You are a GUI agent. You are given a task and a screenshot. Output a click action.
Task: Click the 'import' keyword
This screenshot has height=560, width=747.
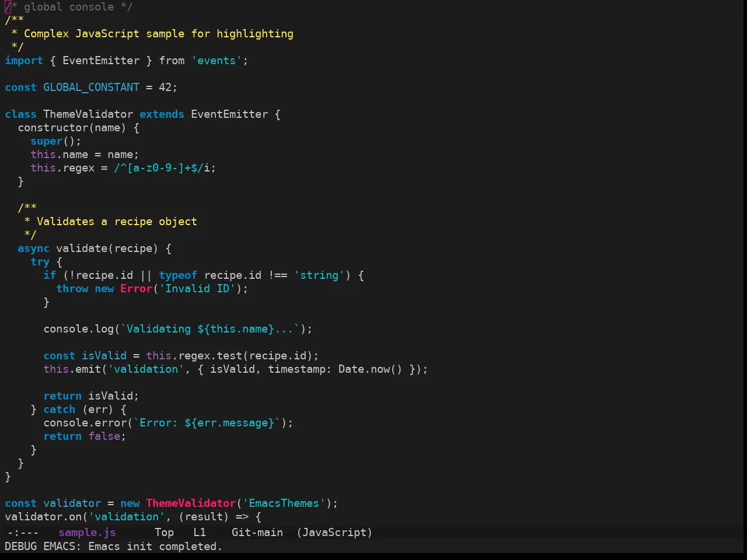[24, 61]
